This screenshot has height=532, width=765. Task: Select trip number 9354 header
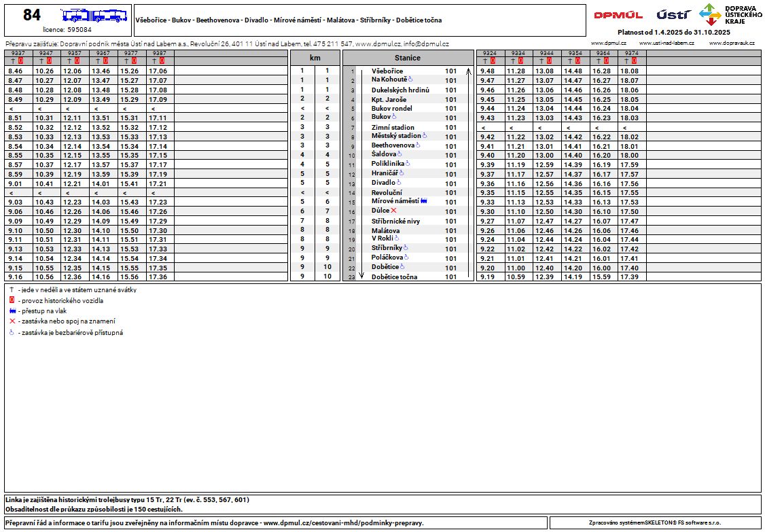[x=575, y=53]
